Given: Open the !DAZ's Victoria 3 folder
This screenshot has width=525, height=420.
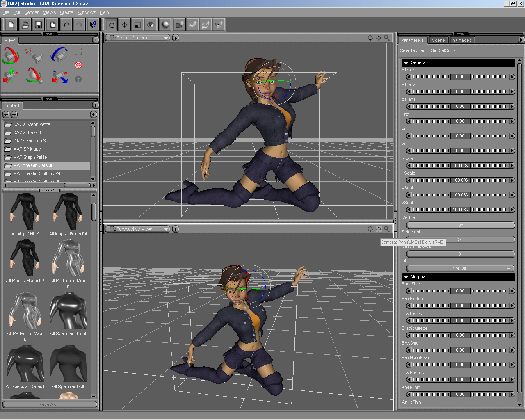Looking at the screenshot, I should [29, 141].
